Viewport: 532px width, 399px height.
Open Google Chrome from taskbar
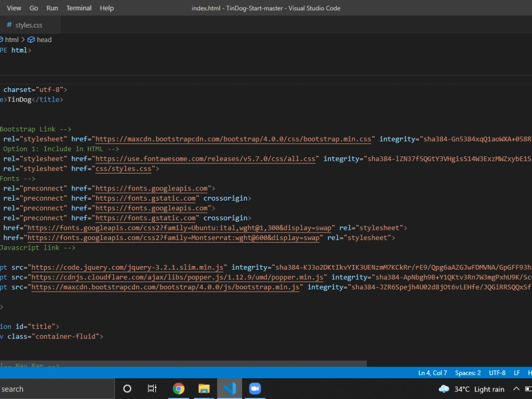tap(178, 389)
